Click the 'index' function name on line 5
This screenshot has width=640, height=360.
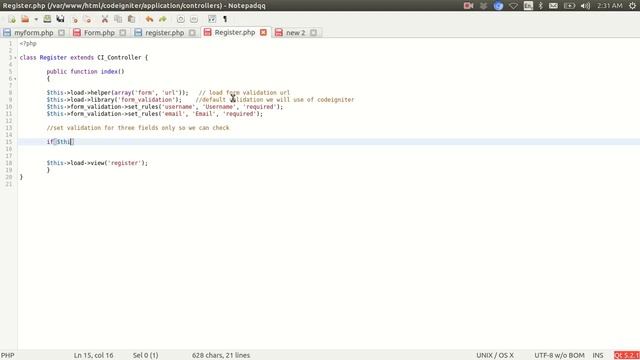point(109,71)
